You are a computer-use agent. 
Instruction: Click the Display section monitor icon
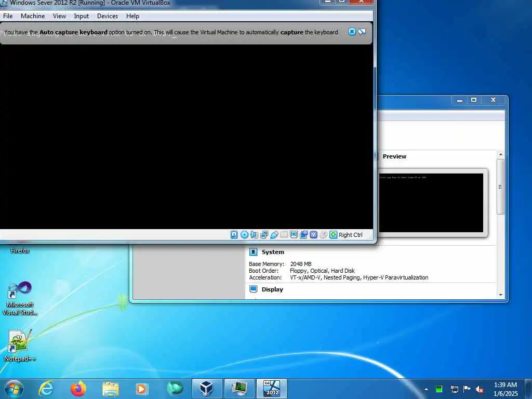coord(254,289)
